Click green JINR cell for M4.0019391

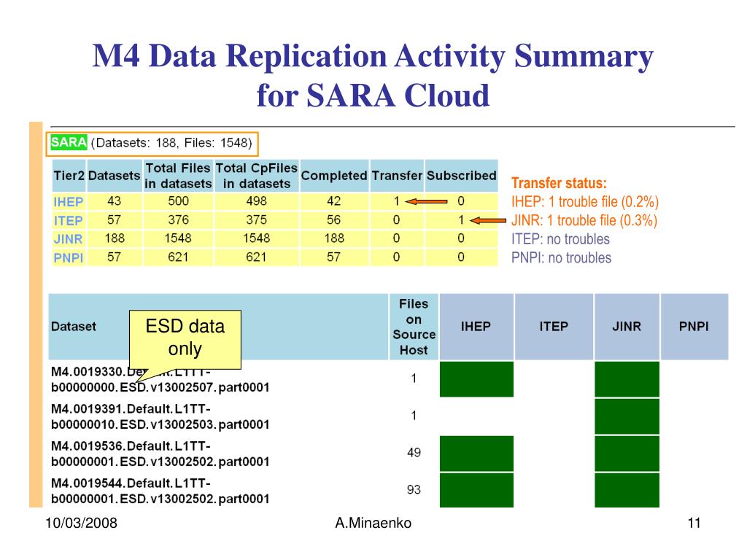[x=627, y=416]
